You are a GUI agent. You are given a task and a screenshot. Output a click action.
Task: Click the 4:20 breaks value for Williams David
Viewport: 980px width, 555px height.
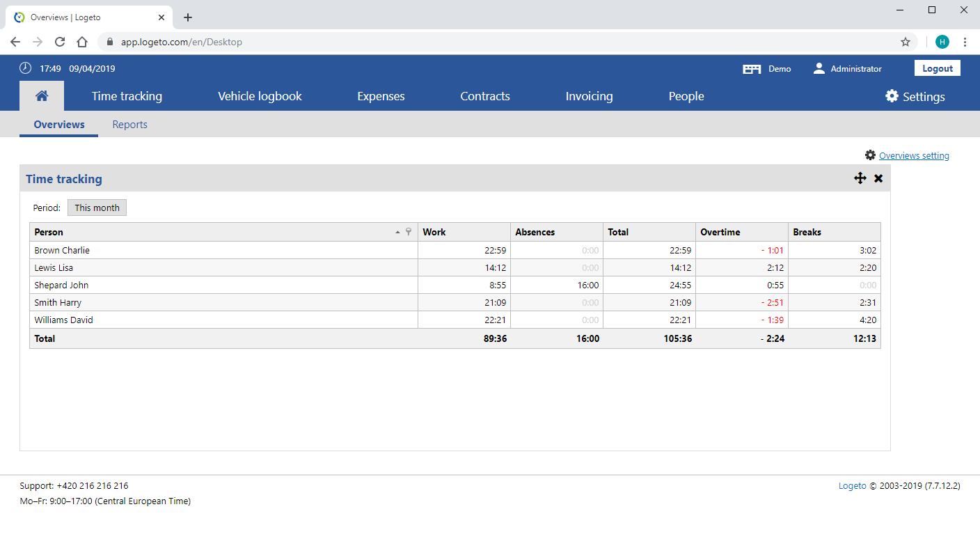click(x=868, y=320)
